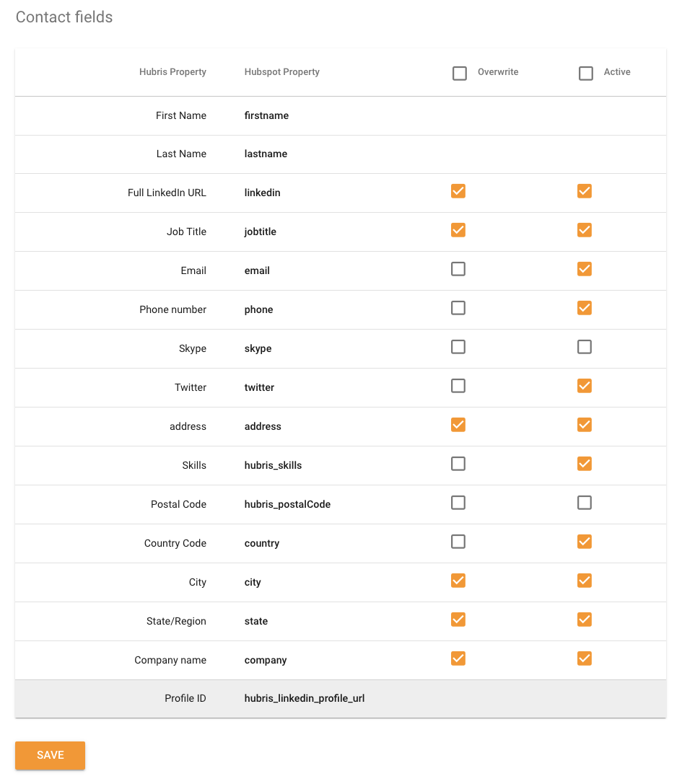Toggle the header Active select-all checkbox
The image size is (682, 784).
point(586,73)
